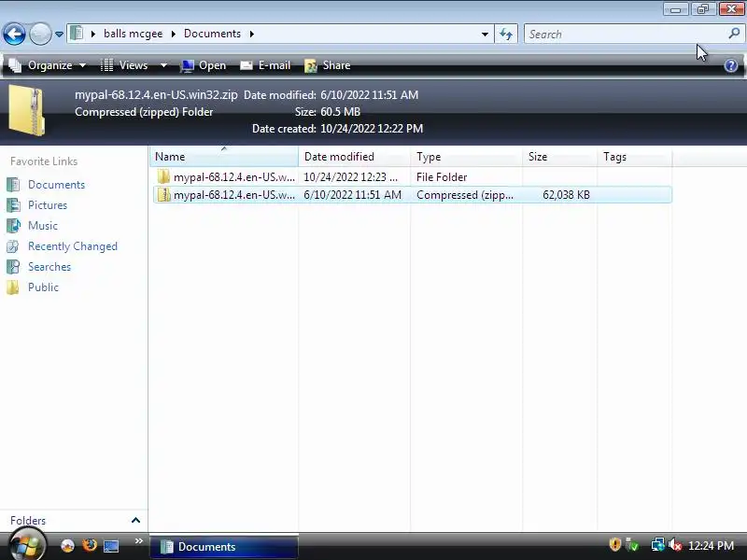Select the mypal File Folder row icon

[x=163, y=176]
